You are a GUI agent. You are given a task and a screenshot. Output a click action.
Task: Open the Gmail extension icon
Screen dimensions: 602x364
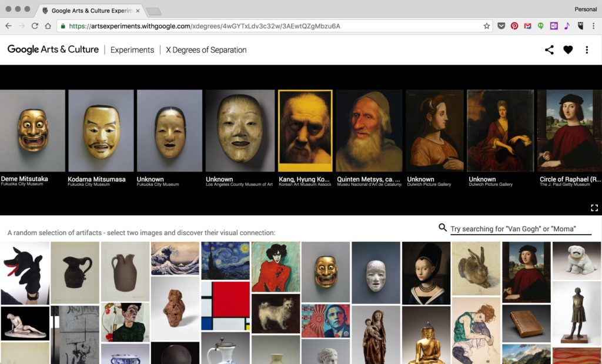coord(528,26)
